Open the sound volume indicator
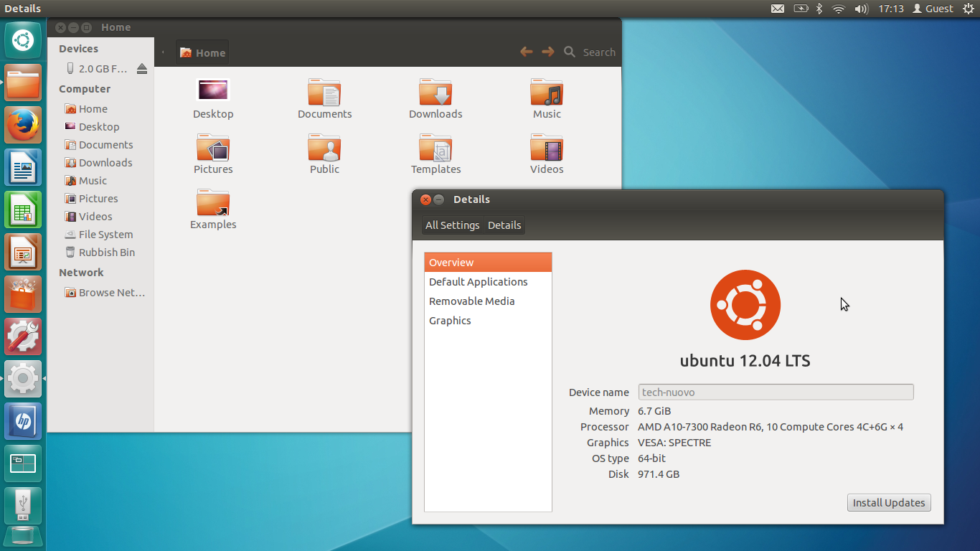980x551 pixels. pyautogui.click(x=862, y=9)
